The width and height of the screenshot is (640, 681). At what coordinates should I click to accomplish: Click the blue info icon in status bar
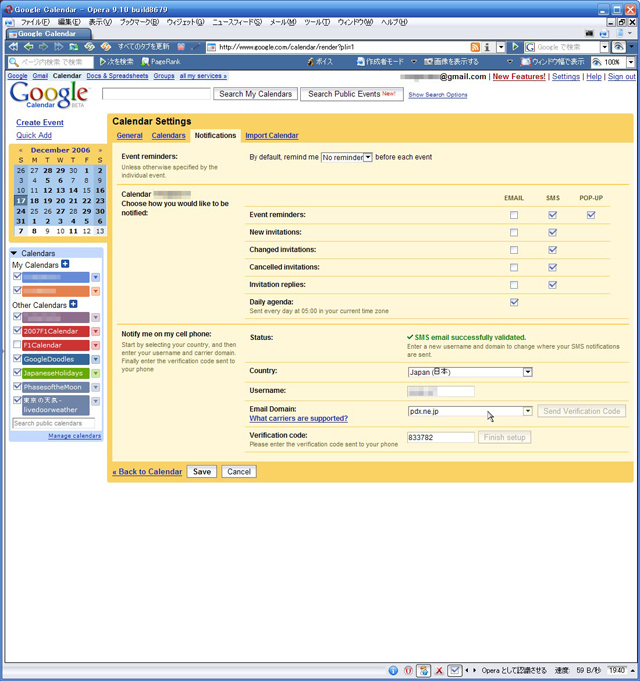point(393,671)
